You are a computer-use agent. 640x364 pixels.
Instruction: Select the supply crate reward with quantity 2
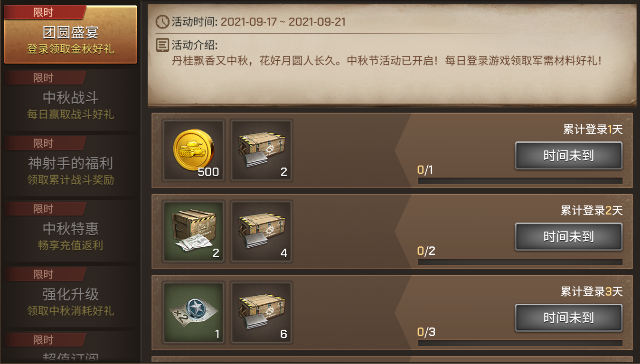pos(262,150)
